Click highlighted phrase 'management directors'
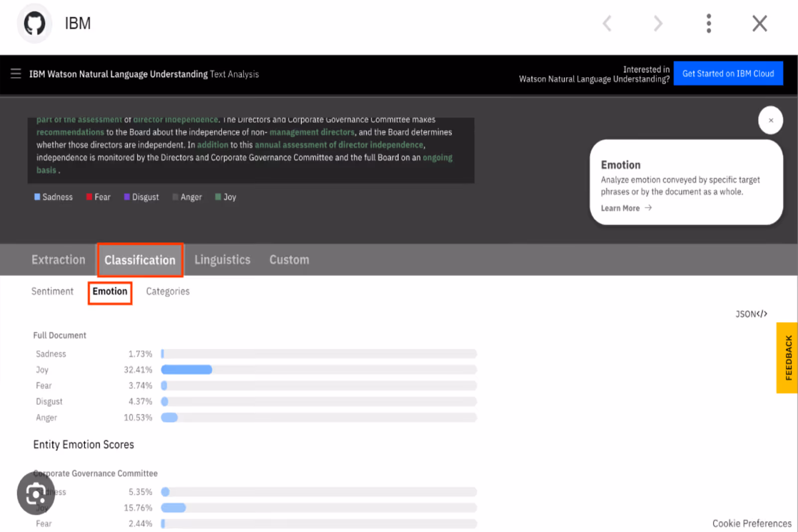Image resolution: width=798 pixels, height=532 pixels. tap(312, 132)
